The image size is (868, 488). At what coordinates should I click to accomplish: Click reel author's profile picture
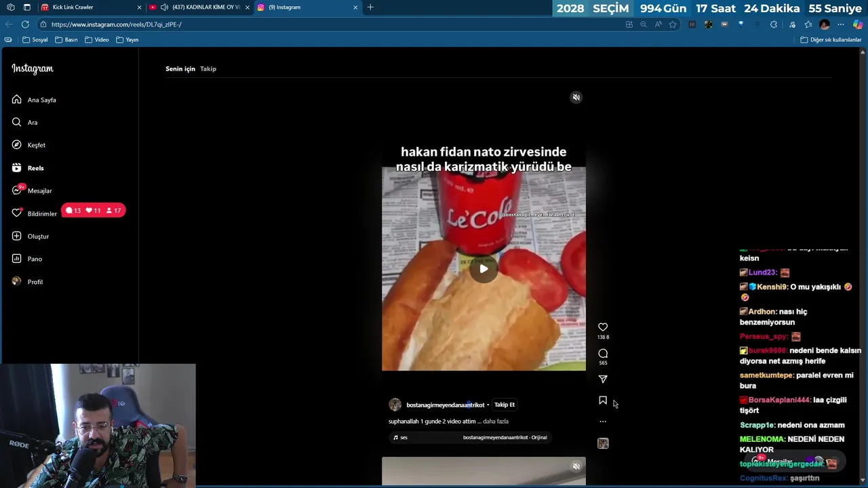coord(395,405)
